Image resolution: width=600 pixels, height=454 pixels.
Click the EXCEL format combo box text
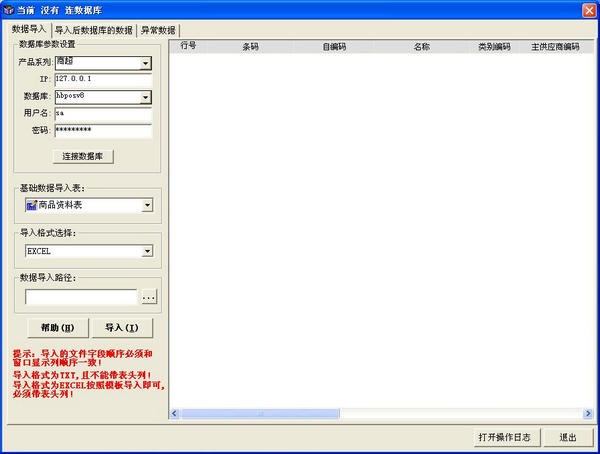tap(39, 251)
